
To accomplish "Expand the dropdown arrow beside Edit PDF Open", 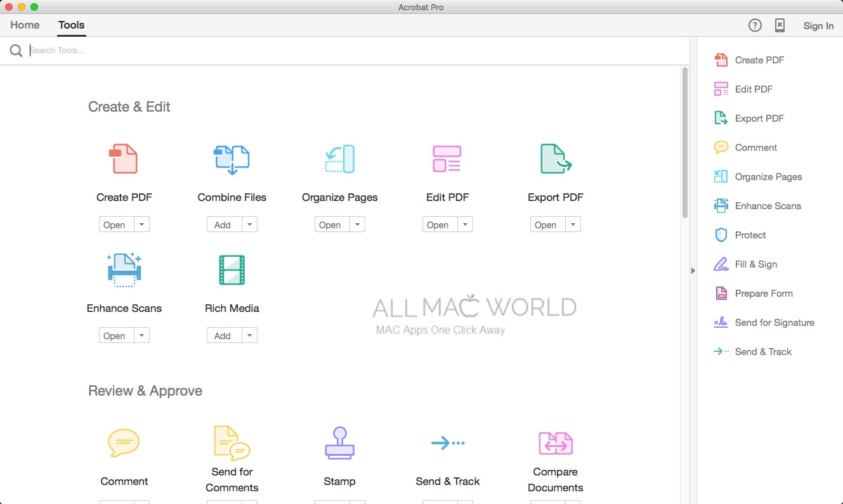I will tap(465, 225).
